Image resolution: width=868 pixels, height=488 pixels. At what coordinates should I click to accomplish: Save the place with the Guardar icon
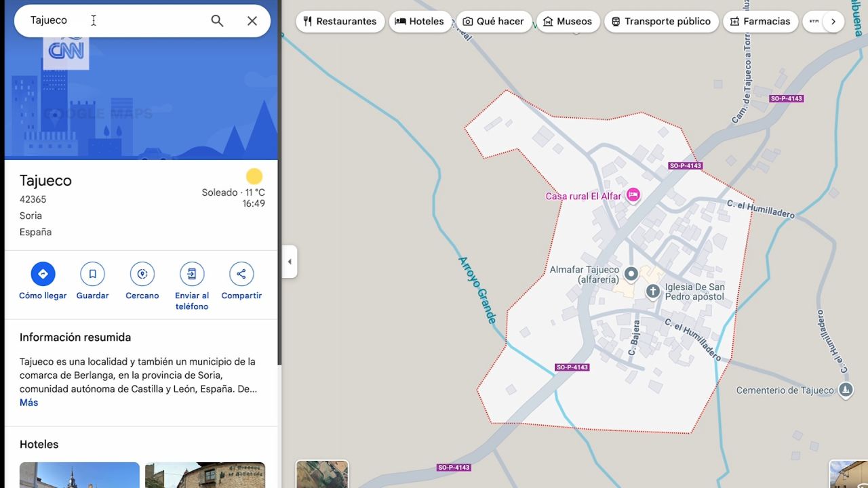[92, 274]
